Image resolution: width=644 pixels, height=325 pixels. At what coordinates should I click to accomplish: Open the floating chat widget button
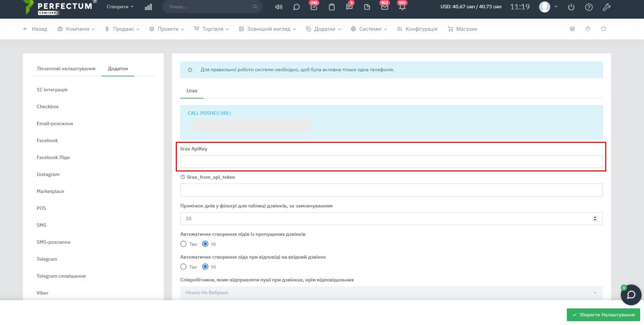(x=631, y=295)
